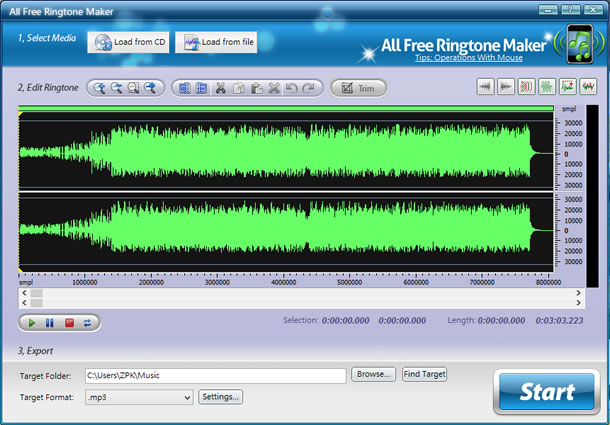The height and width of the screenshot is (425, 610).
Task: Click the upper scrollbar right arrow
Action: [578, 293]
